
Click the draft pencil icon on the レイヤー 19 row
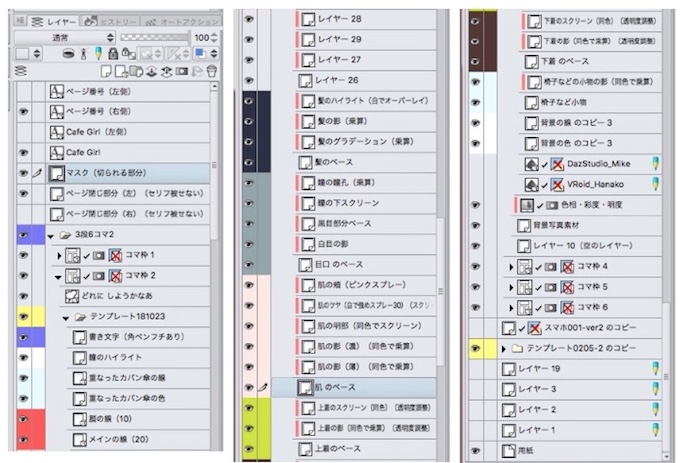(x=655, y=368)
